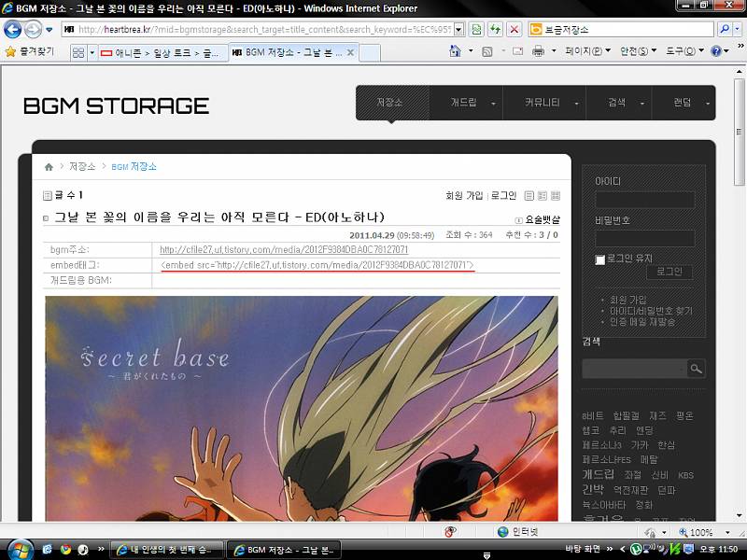Click the 아이디 input field
Image resolution: width=747 pixels, height=560 pixels.
pos(644,200)
